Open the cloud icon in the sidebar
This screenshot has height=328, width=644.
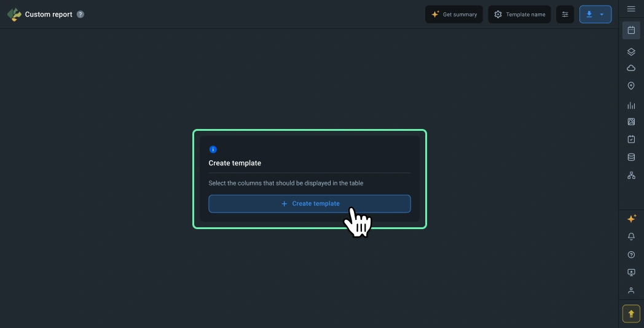point(631,68)
